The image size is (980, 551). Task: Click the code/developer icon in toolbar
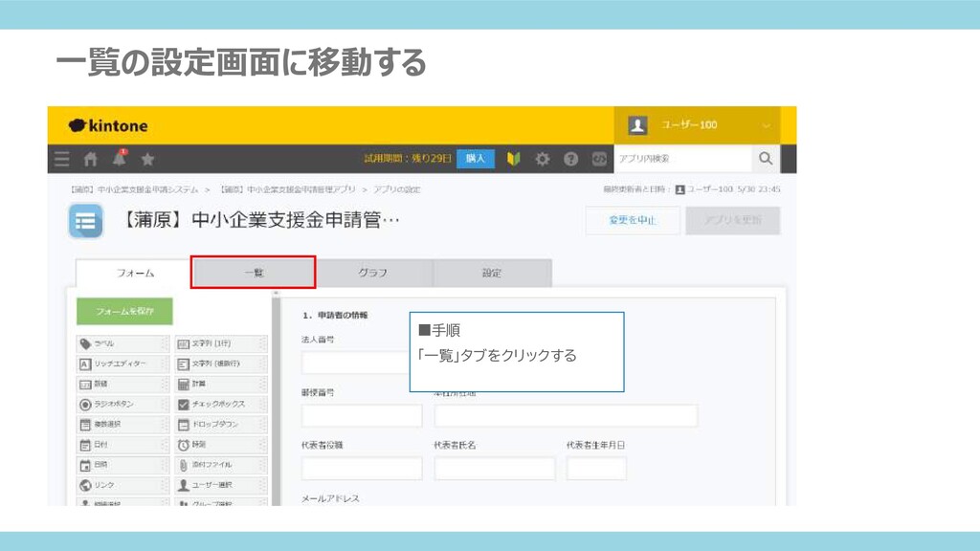click(x=599, y=159)
